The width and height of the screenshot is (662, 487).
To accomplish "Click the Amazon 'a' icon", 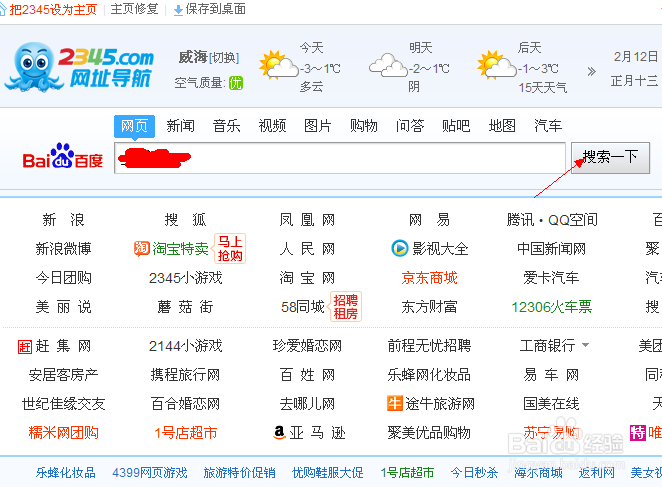I will click(x=279, y=432).
